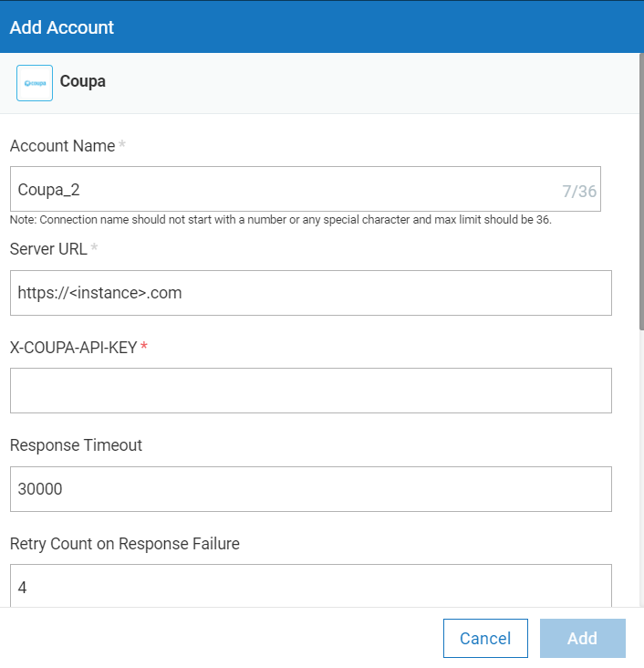Click the gray asterisk next to Server URL
Screen dimensions: 644x668
[x=94, y=246]
